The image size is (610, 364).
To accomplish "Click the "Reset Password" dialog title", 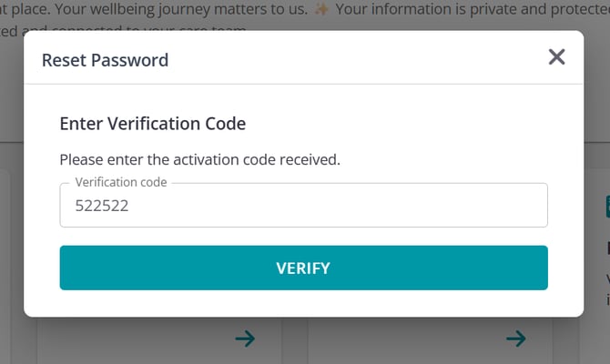I will 105,60.
